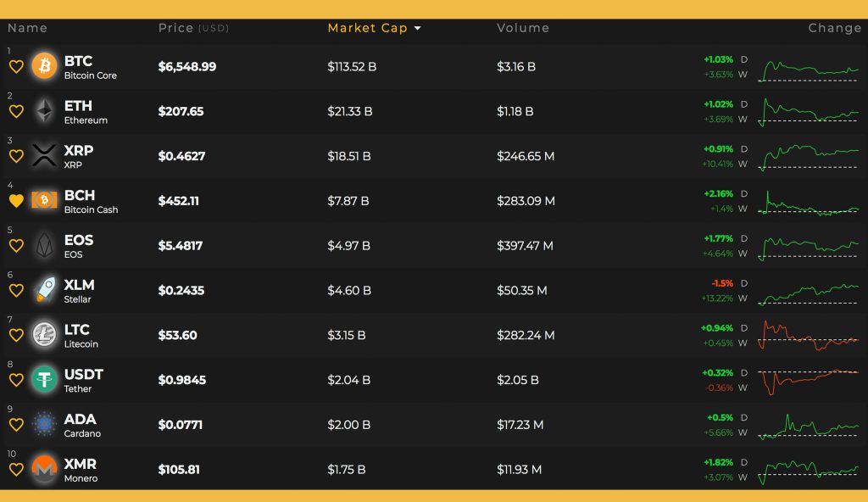Sort the table by Volume column
868x502 pixels.
pos(523,28)
